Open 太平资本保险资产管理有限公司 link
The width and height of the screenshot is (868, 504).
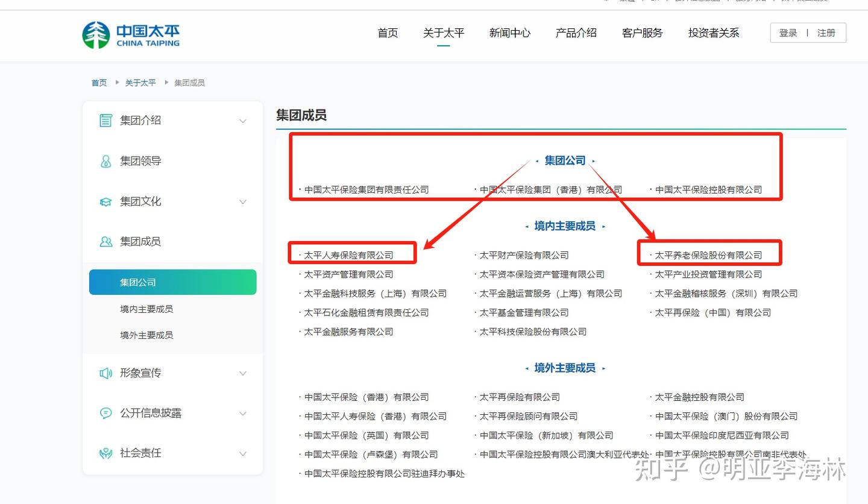[x=542, y=274]
